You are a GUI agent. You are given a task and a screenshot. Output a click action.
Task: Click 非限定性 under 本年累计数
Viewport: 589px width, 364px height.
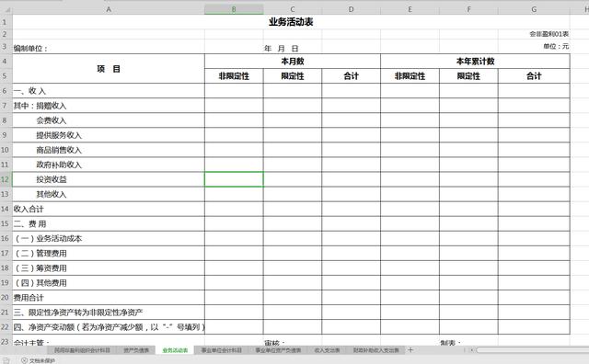(x=410, y=76)
